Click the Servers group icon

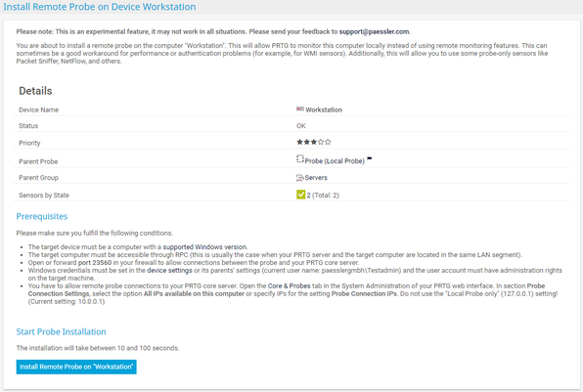coord(300,178)
